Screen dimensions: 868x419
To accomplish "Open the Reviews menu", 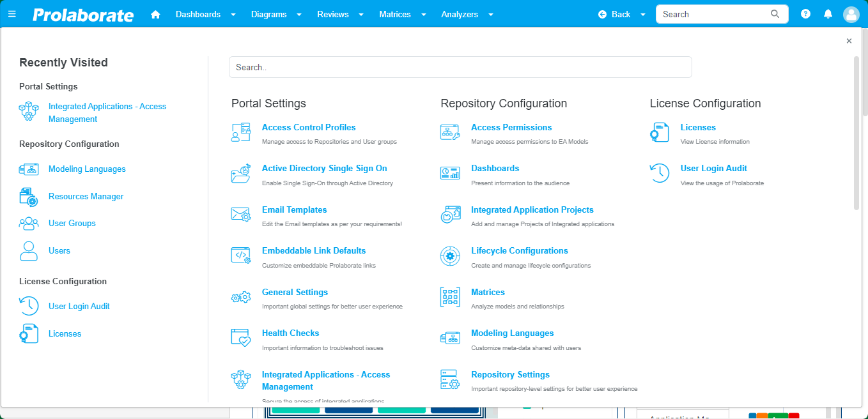I will (x=333, y=14).
